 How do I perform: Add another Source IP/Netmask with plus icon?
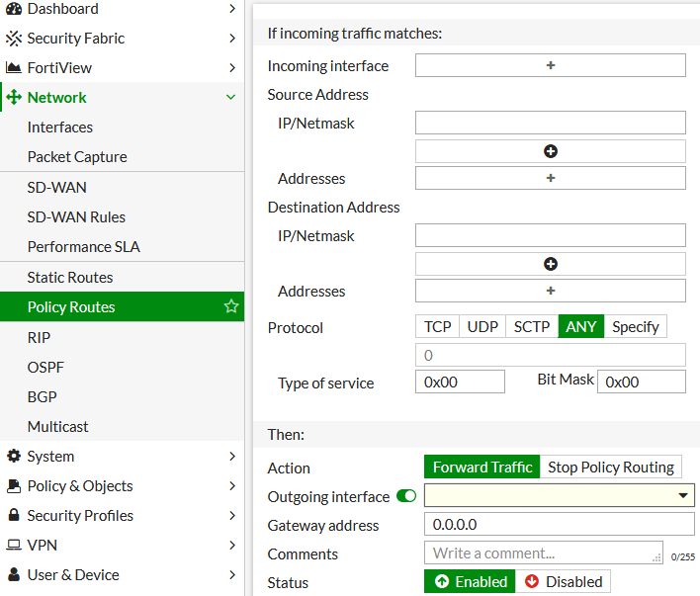coord(551,151)
